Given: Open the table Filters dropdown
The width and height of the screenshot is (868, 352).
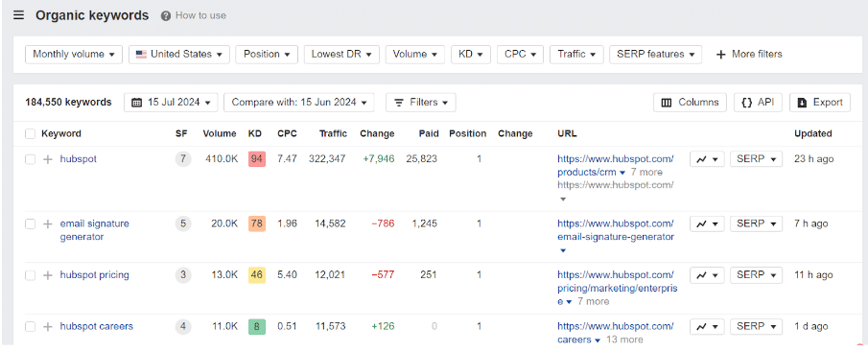Looking at the screenshot, I should tap(421, 103).
